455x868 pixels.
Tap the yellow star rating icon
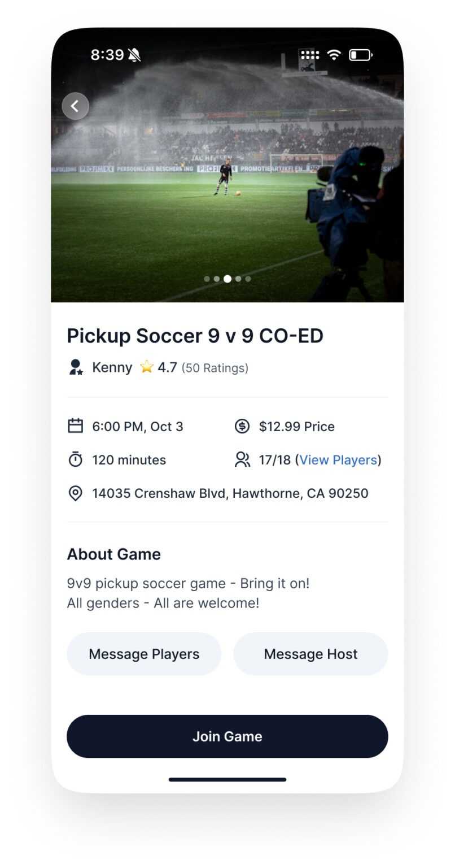[147, 367]
